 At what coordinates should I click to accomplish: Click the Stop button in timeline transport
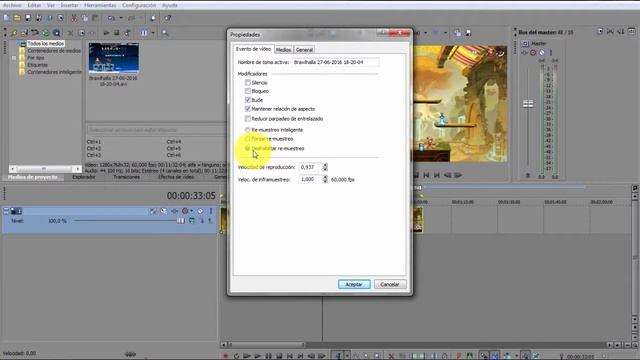pos(279,356)
